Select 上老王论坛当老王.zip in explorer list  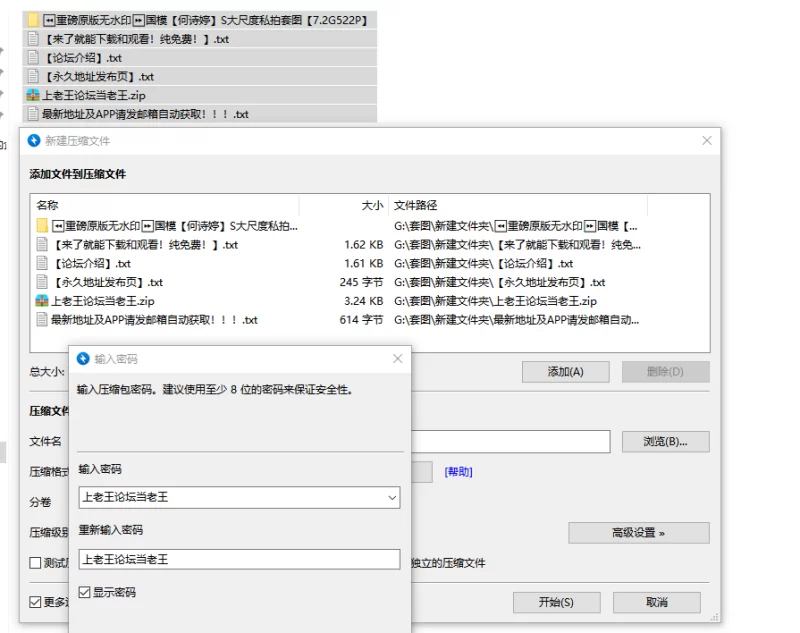pyautogui.click(x=199, y=95)
